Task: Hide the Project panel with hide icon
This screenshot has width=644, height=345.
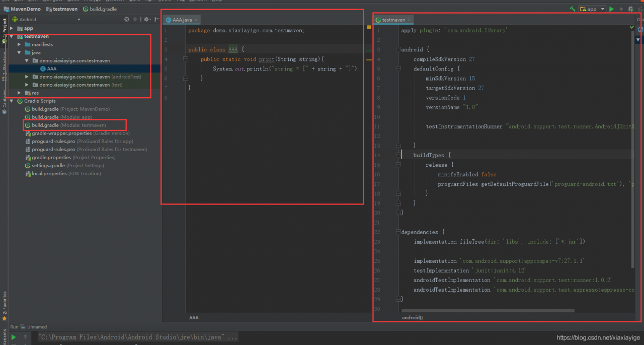Action: pos(156,19)
